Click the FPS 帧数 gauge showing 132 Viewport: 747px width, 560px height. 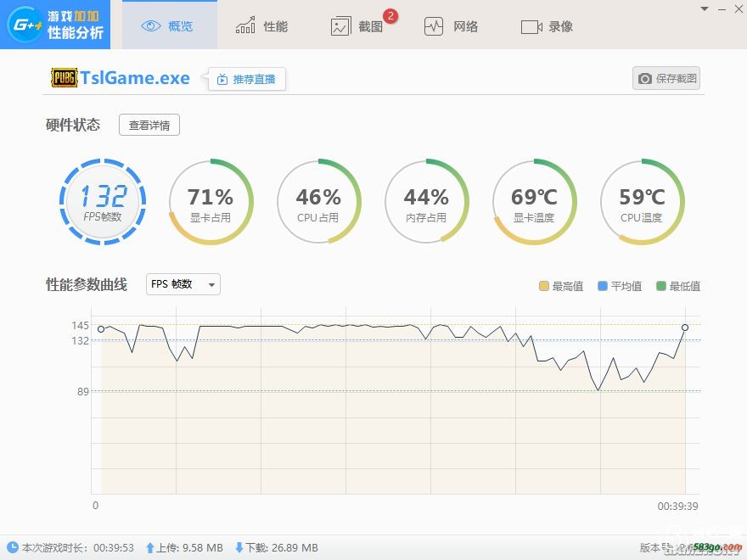(104, 202)
